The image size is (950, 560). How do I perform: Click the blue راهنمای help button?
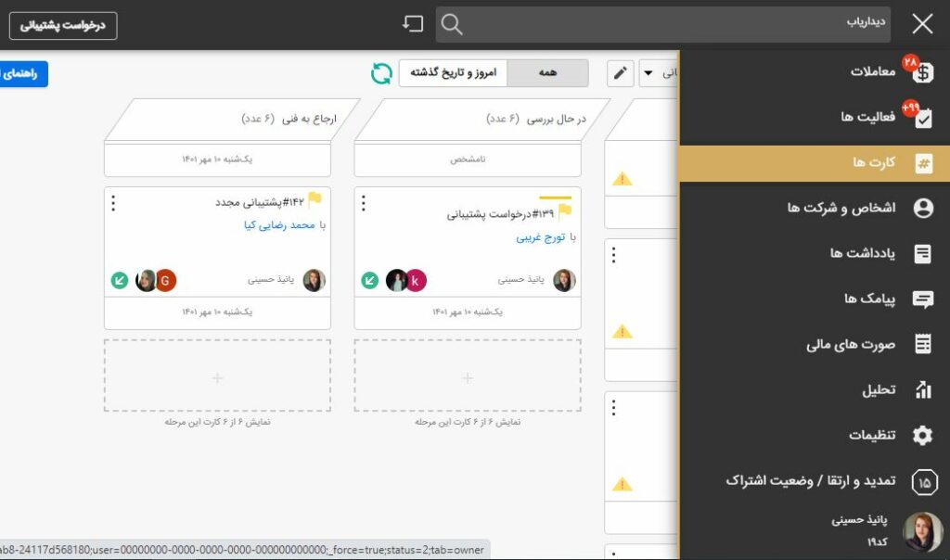22,74
